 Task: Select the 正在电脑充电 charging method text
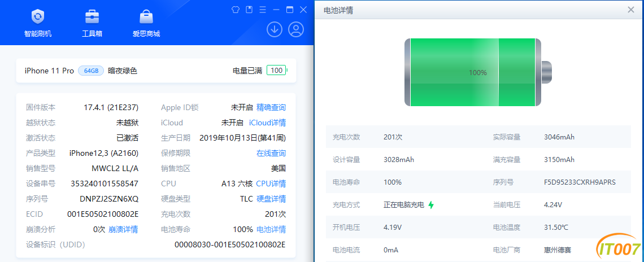tap(404, 204)
